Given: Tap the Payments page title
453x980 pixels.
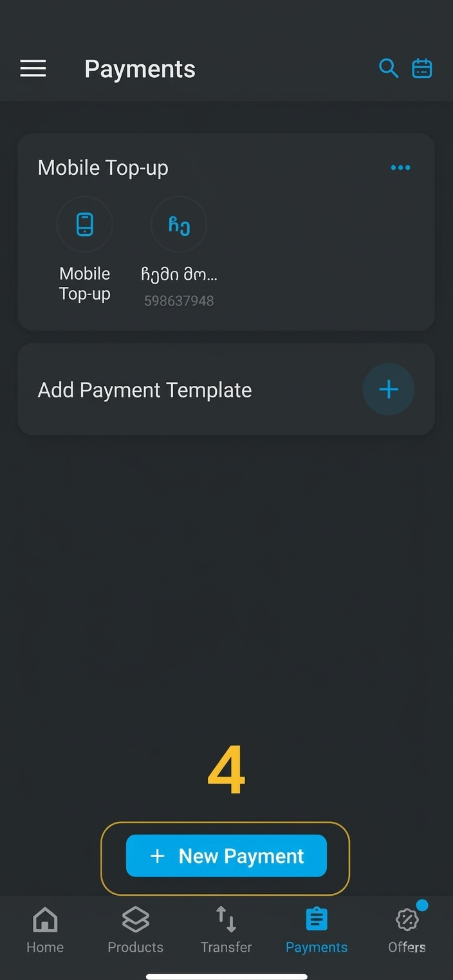Looking at the screenshot, I should coord(140,69).
